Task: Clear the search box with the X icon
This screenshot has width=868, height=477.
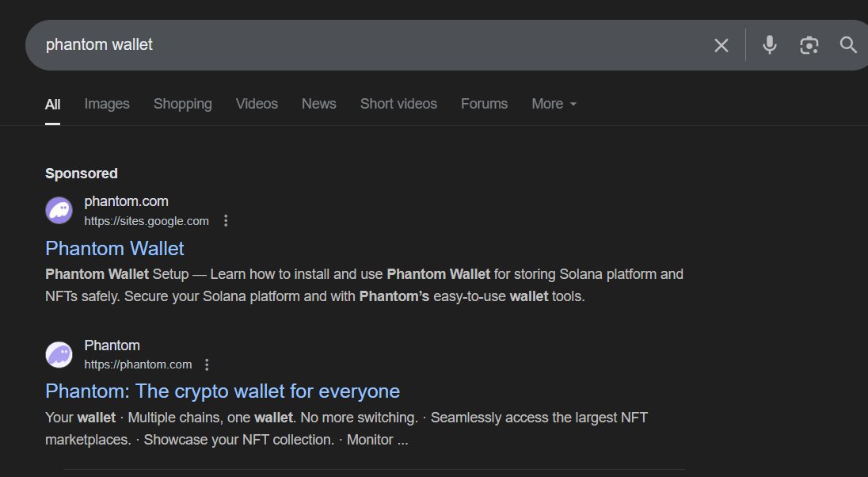Action: (721, 45)
